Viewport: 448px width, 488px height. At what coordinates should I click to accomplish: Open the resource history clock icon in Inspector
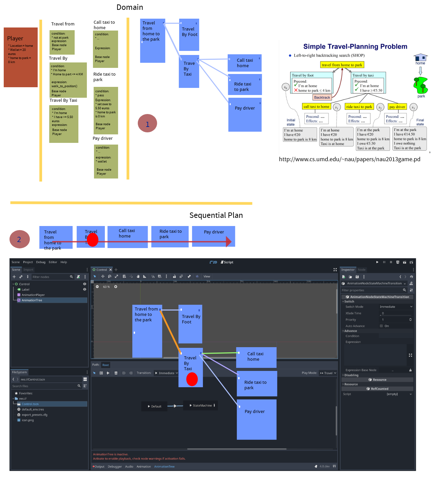pyautogui.click(x=411, y=277)
